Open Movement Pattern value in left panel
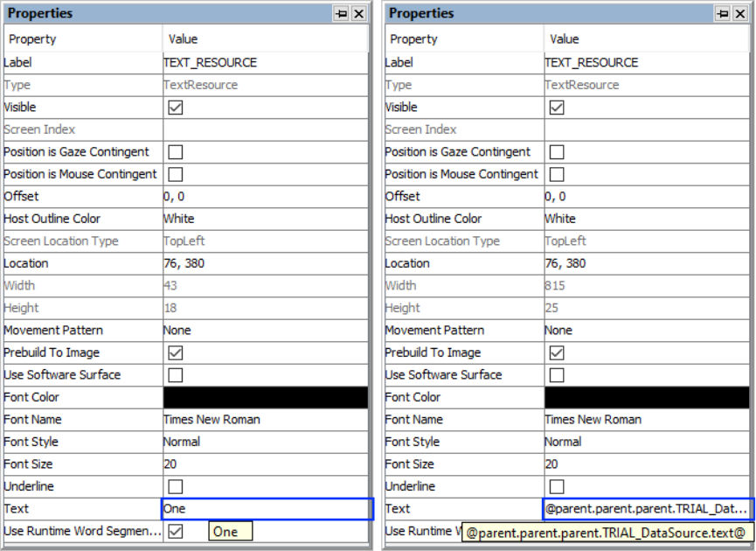 pyautogui.click(x=266, y=331)
